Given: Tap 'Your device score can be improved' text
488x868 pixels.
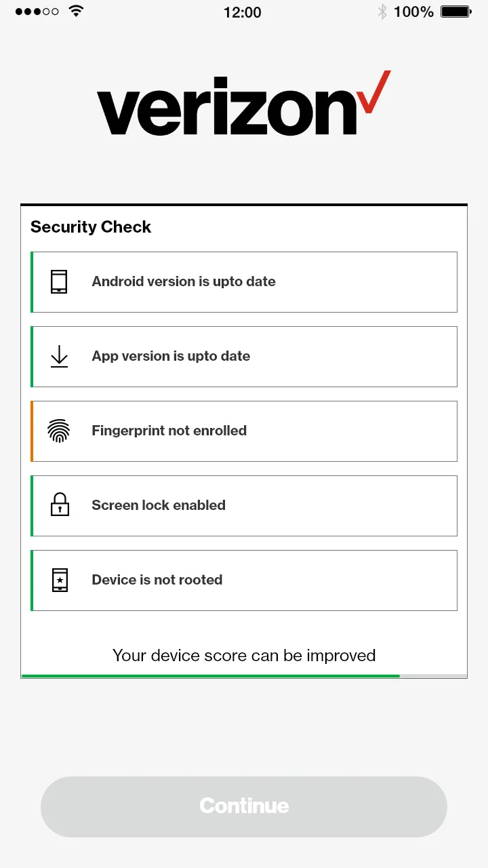Looking at the screenshot, I should (244, 656).
